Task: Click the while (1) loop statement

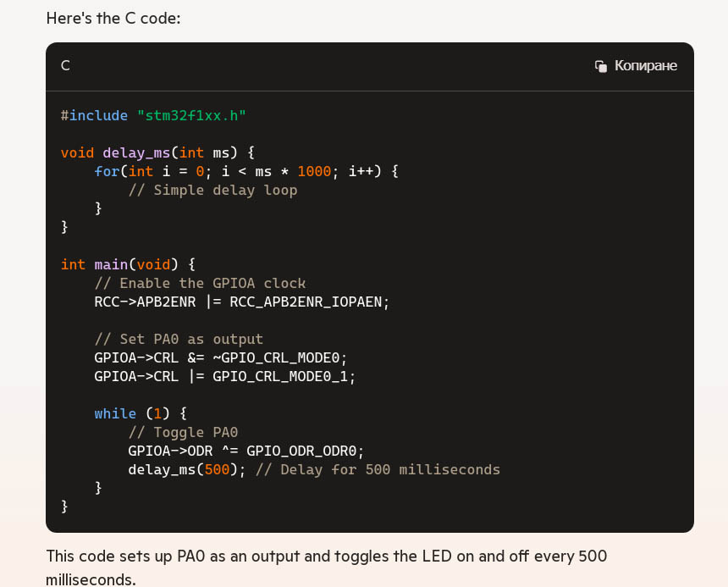Action: [141, 413]
